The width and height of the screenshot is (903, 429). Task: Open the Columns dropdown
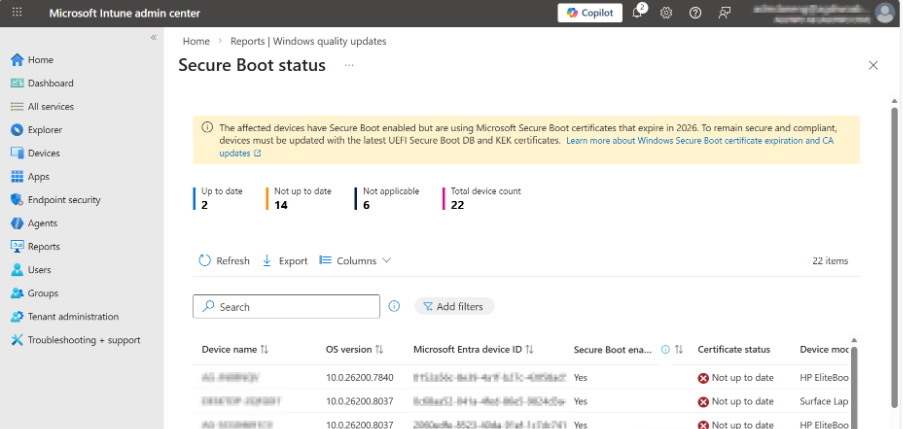355,261
